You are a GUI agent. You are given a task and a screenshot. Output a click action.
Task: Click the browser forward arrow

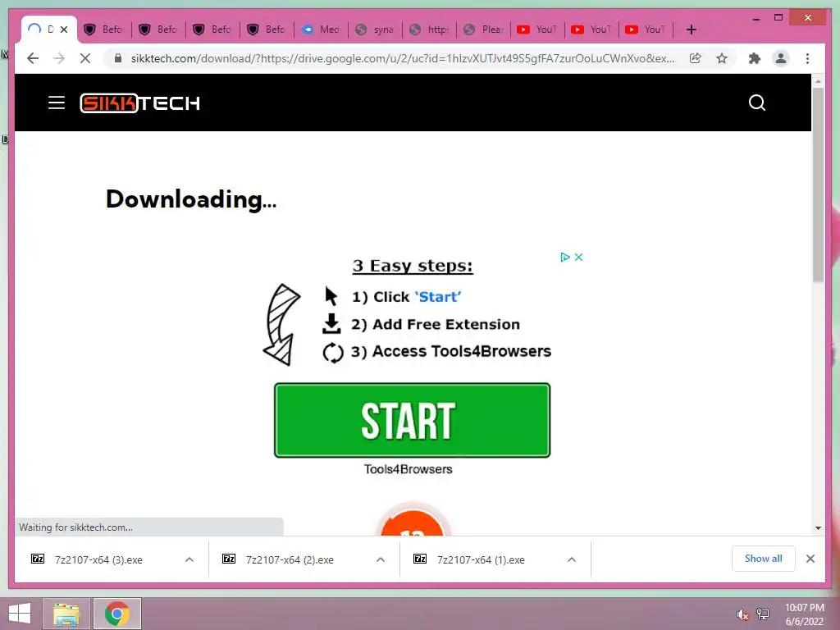coord(59,58)
